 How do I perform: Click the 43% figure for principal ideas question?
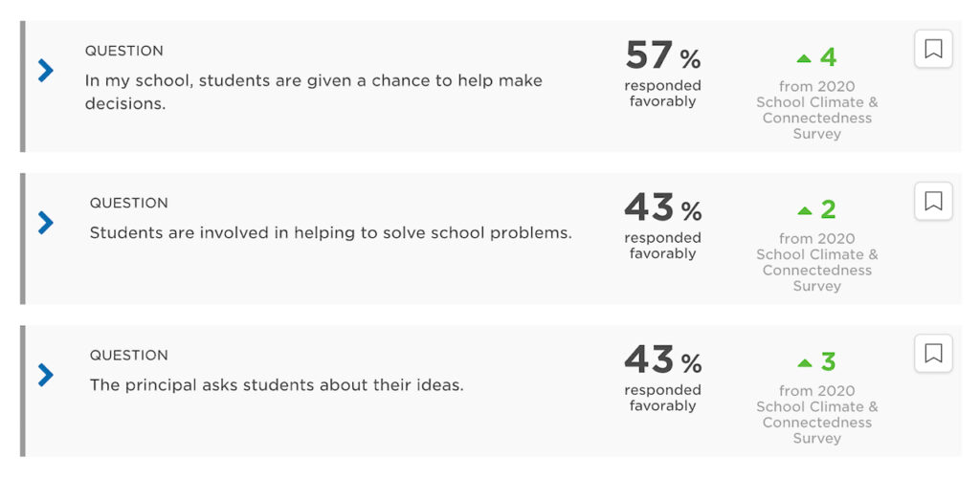click(x=662, y=378)
